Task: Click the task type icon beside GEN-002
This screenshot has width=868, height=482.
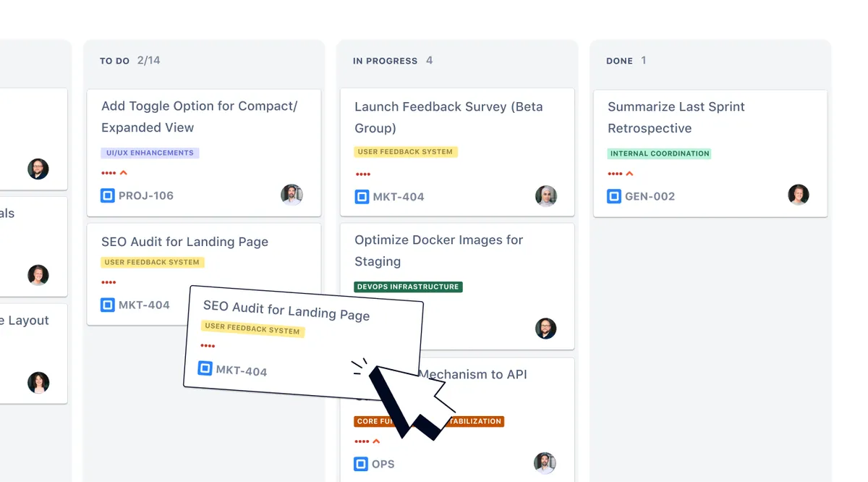Action: pyautogui.click(x=614, y=196)
